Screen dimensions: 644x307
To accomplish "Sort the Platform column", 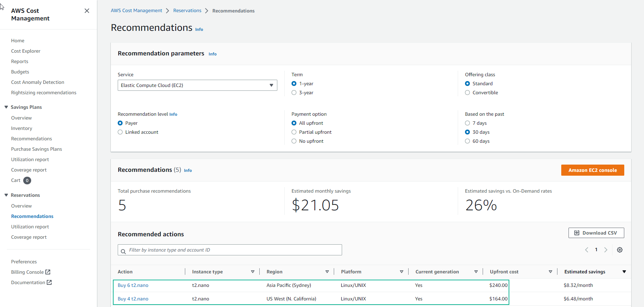I will pyautogui.click(x=402, y=272).
